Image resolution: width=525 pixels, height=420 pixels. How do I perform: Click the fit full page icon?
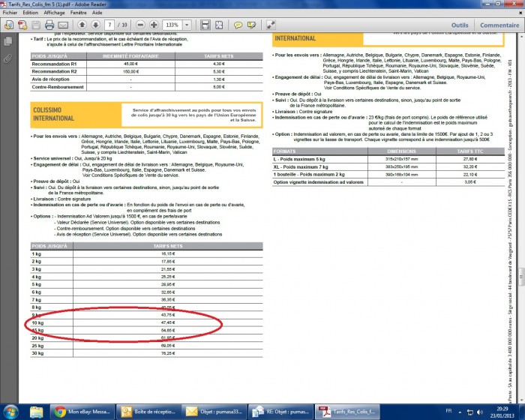coord(219,25)
